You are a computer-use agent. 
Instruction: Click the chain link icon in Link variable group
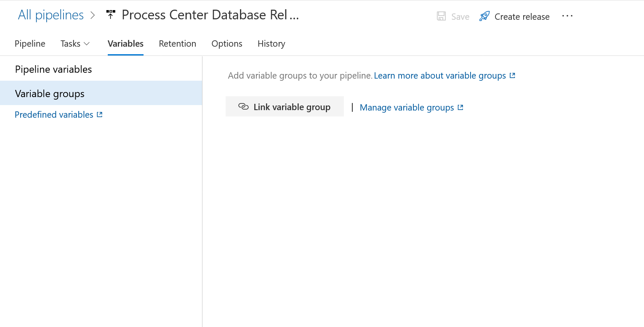243,107
